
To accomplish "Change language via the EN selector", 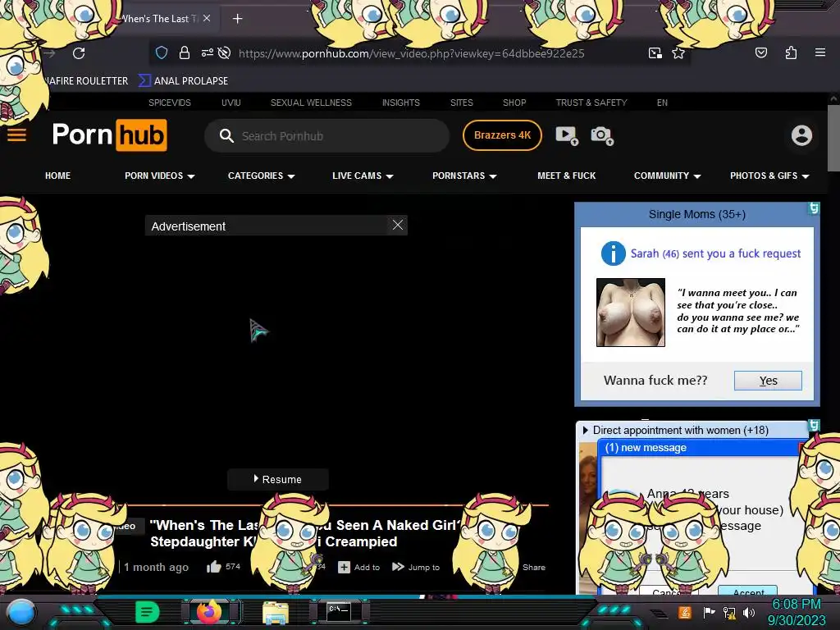I will coord(662,103).
